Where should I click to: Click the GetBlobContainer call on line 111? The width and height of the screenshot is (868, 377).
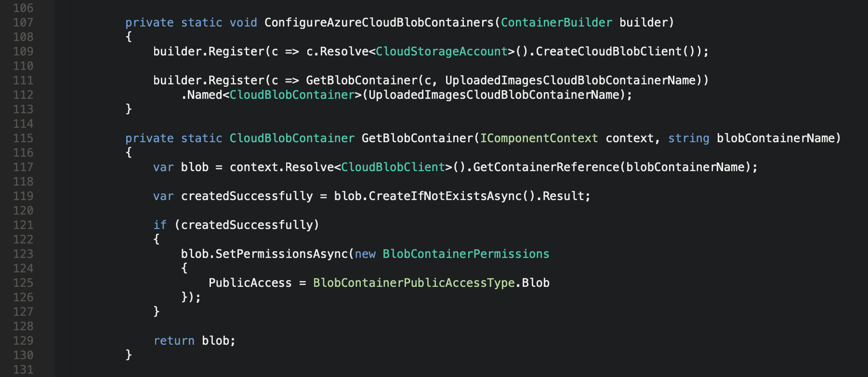[362, 81]
